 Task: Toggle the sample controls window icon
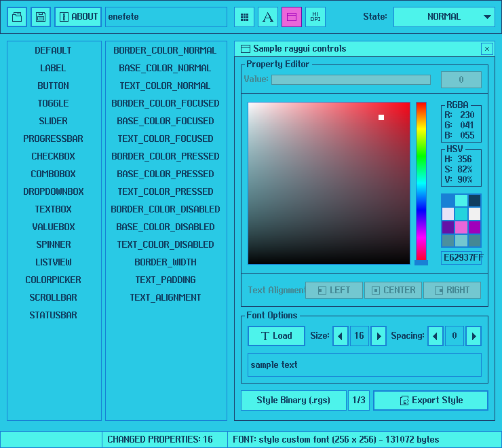(x=292, y=17)
